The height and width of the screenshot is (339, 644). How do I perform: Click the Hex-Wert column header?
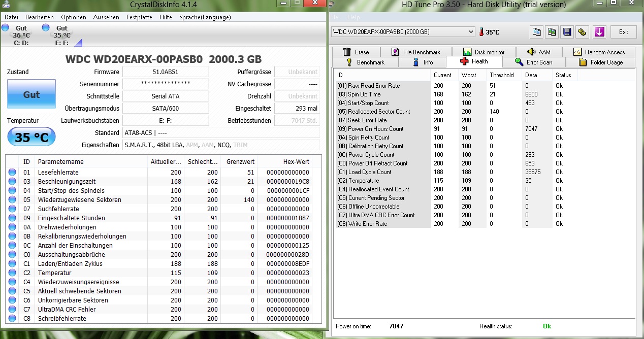coord(283,161)
